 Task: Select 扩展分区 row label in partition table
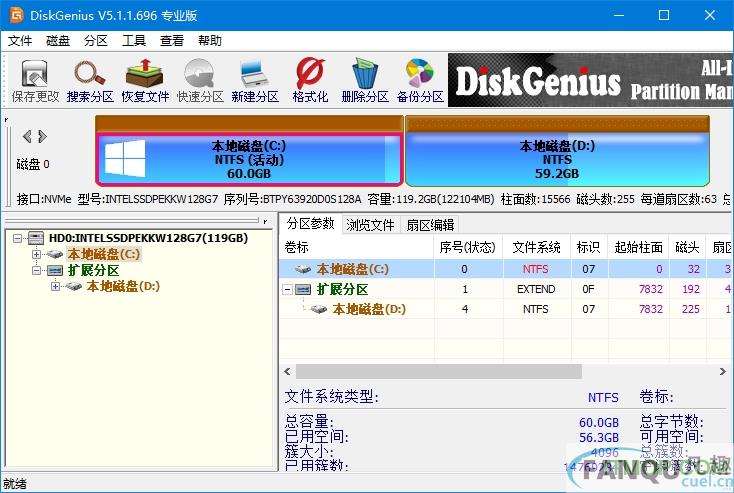coord(342,289)
